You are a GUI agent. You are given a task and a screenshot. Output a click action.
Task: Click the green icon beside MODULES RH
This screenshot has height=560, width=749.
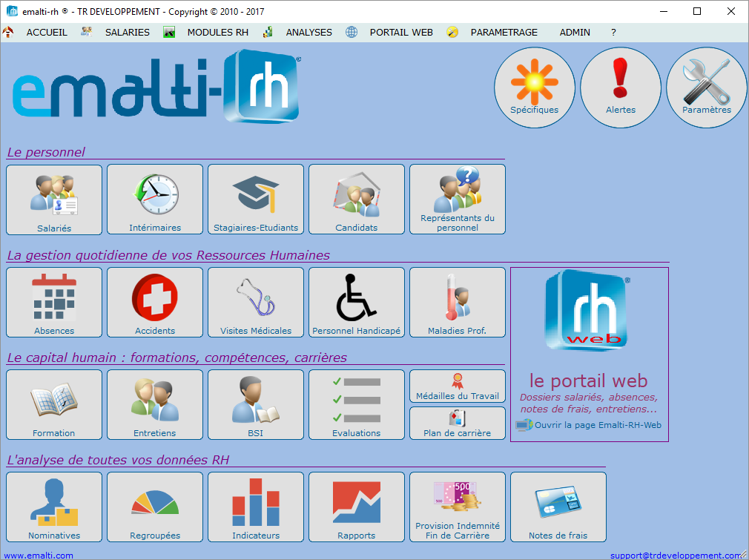(169, 33)
